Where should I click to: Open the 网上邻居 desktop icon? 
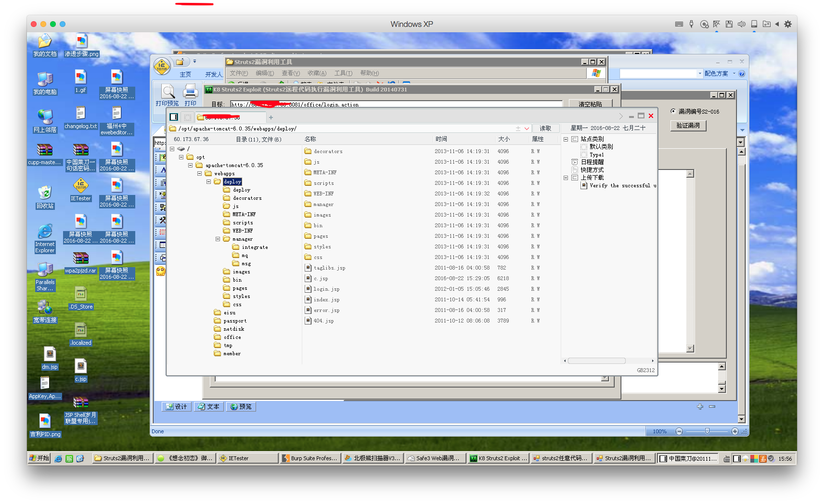45,121
